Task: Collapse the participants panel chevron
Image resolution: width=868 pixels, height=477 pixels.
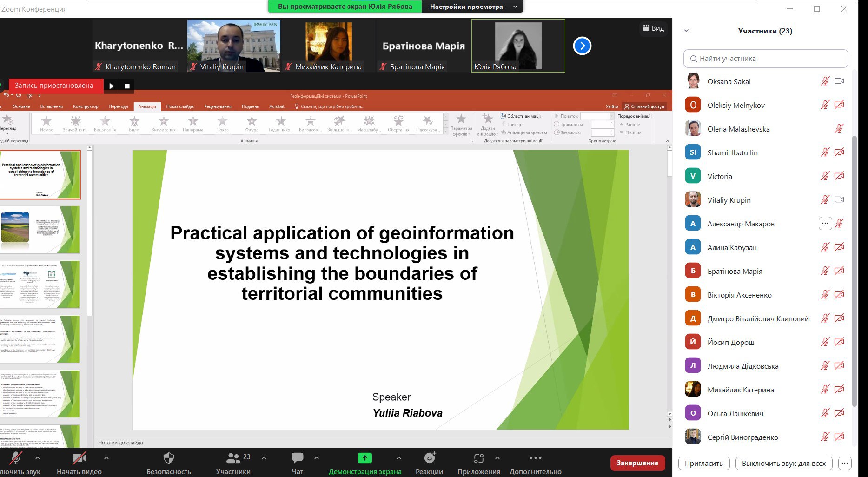Action: (x=686, y=31)
